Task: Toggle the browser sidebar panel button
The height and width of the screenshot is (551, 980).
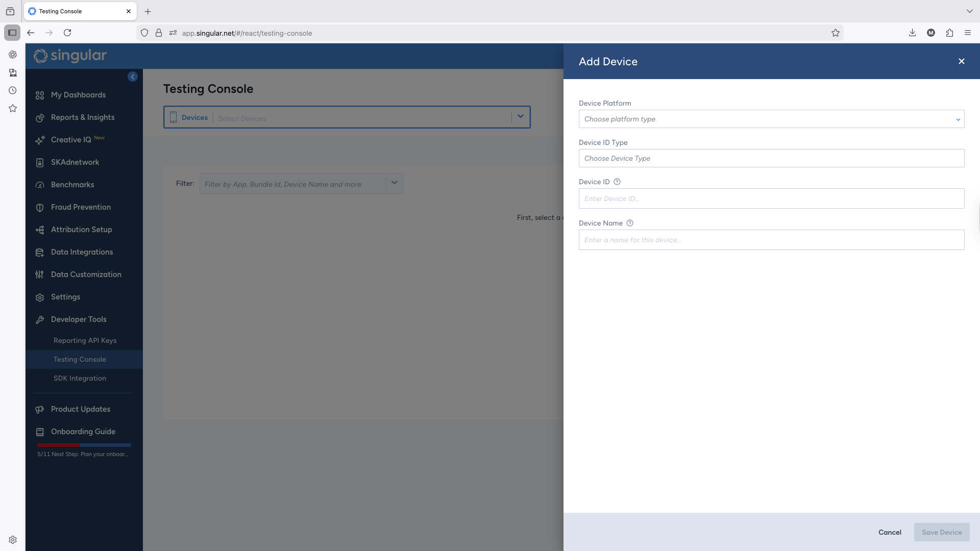Action: tap(12, 33)
